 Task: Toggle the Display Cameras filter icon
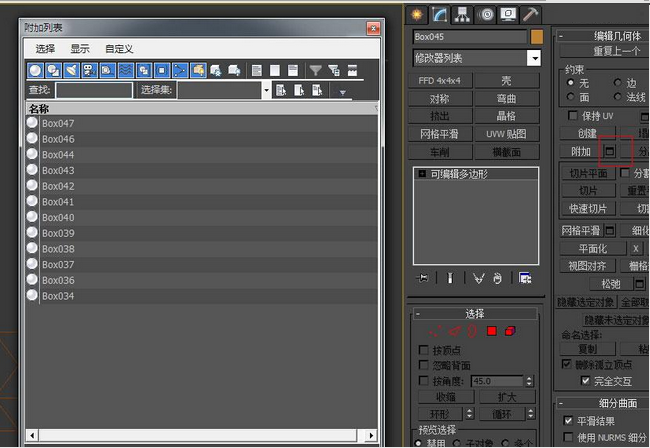[90, 70]
